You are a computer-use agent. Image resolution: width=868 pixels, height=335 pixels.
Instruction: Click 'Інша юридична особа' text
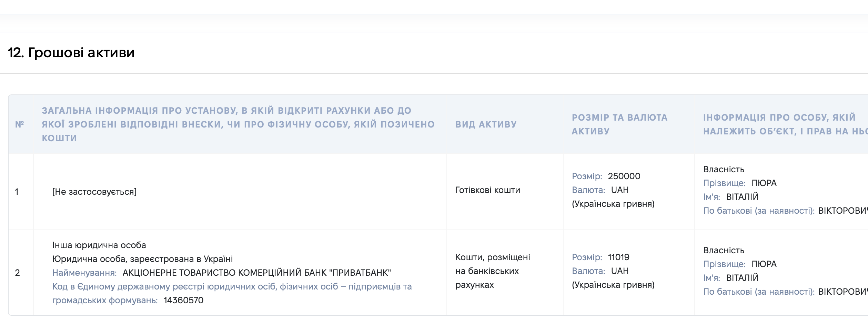pyautogui.click(x=99, y=245)
